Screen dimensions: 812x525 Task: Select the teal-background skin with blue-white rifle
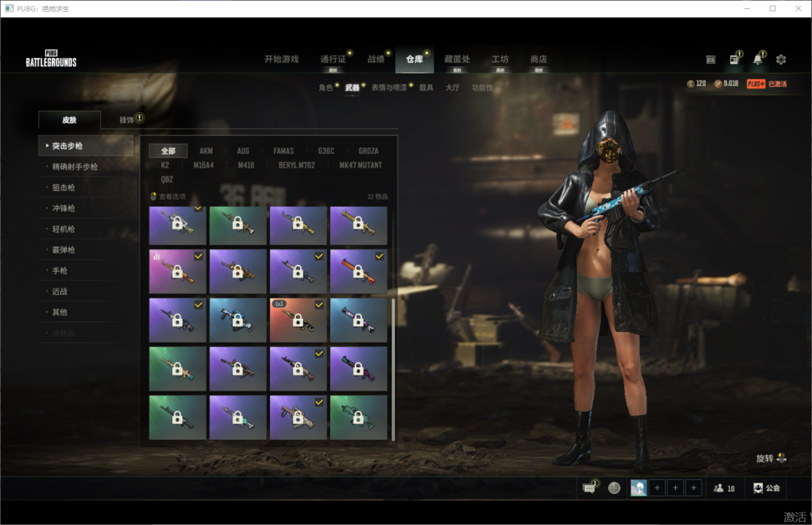point(238,320)
